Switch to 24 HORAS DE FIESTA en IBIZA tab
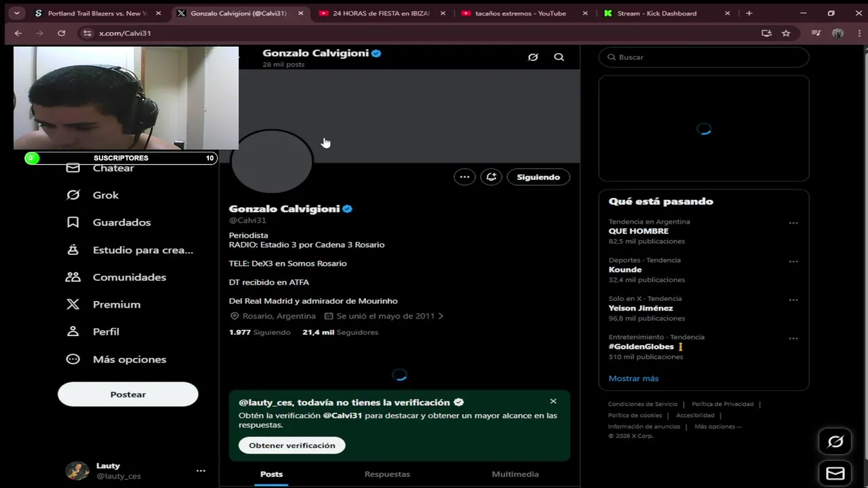Screen dimensions: 868x488 381,13
